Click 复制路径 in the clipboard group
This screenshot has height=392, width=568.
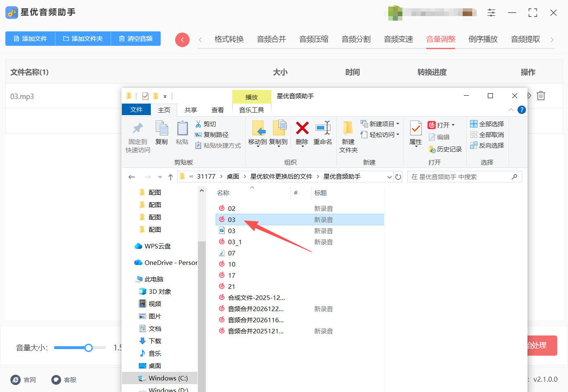point(212,135)
